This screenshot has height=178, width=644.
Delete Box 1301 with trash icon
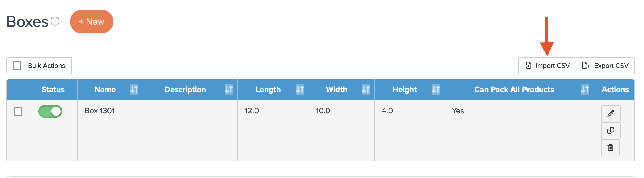610,147
